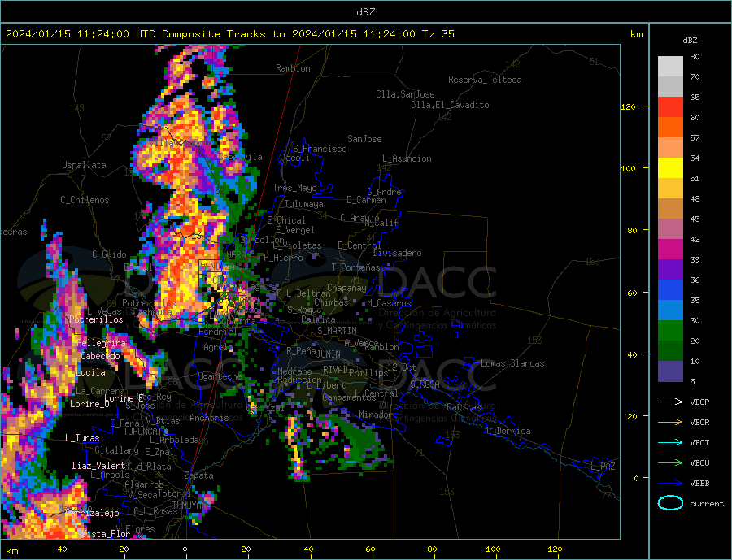Viewport: 732px width, 560px height.
Task: Click the 'TUPUNGATO' map label
Action: [x=146, y=432]
